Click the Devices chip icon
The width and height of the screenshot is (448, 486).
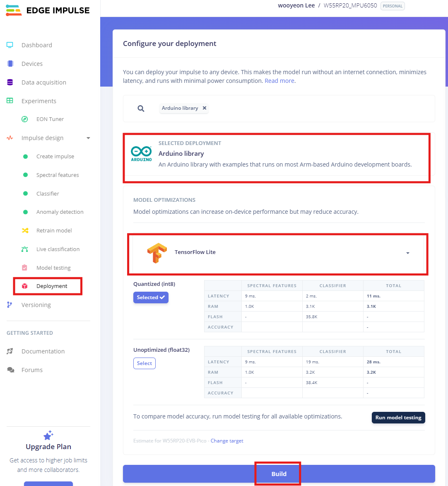pos(10,63)
